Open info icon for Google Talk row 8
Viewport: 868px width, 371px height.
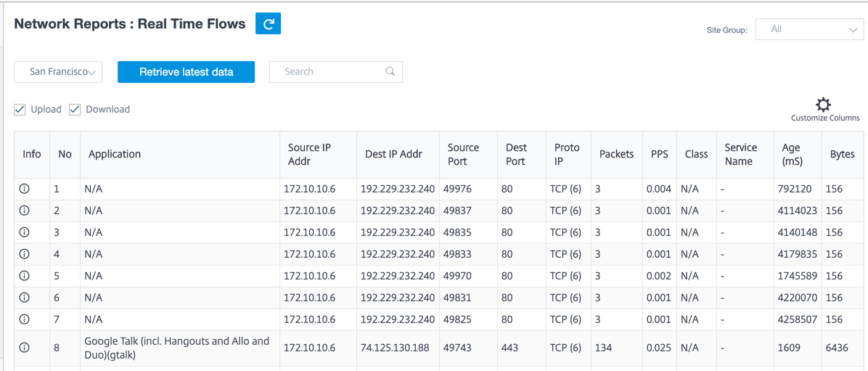[x=24, y=347]
